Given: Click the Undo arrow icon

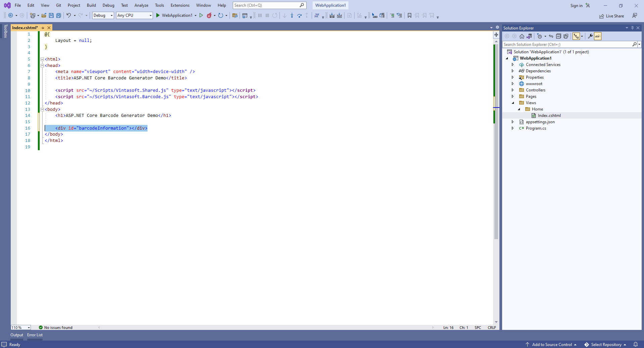Looking at the screenshot, I should coord(68,15).
